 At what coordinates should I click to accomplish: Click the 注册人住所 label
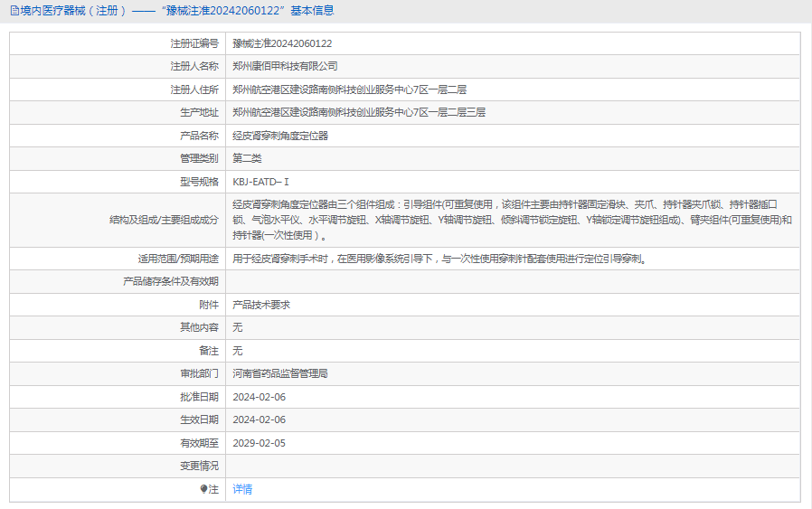click(x=194, y=90)
